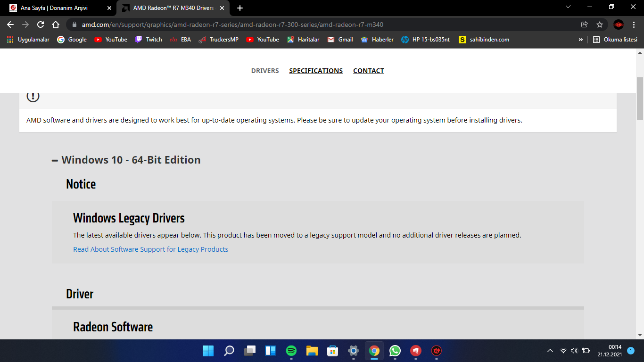Open the Okuma listesi reading list
644x362 pixels.
615,40
